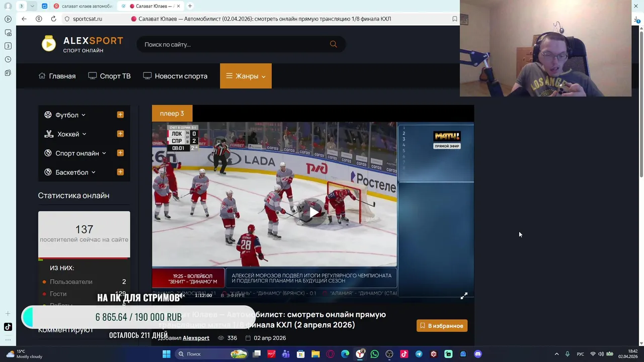
Task: Open the volume speaker tray icon
Action: [601, 354]
